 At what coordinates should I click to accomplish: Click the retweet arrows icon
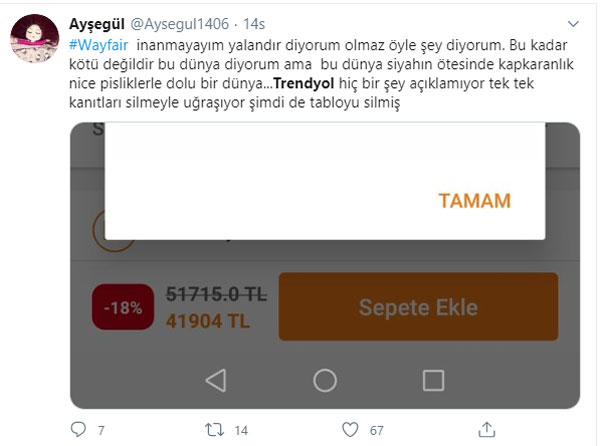(214, 430)
